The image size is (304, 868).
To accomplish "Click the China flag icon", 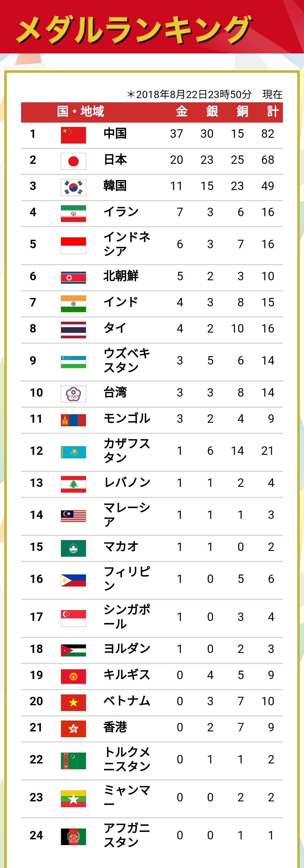I will click(x=73, y=135).
